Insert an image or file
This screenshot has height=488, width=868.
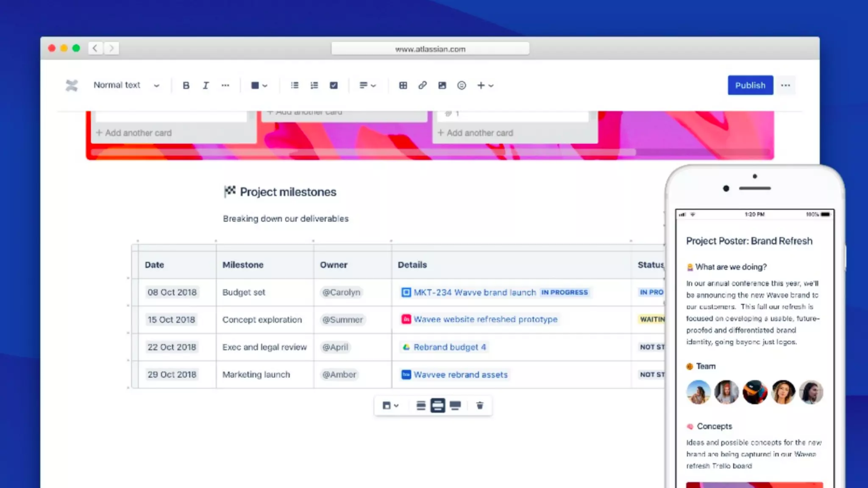click(x=442, y=86)
